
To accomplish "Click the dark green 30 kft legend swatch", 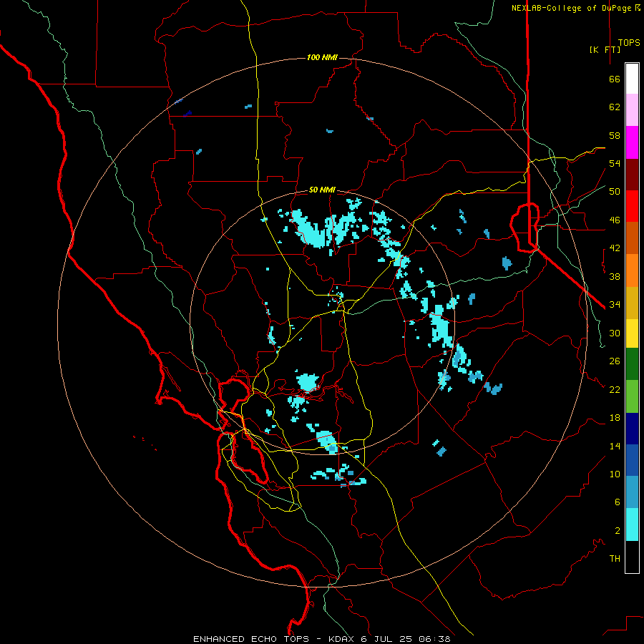I will (632, 364).
